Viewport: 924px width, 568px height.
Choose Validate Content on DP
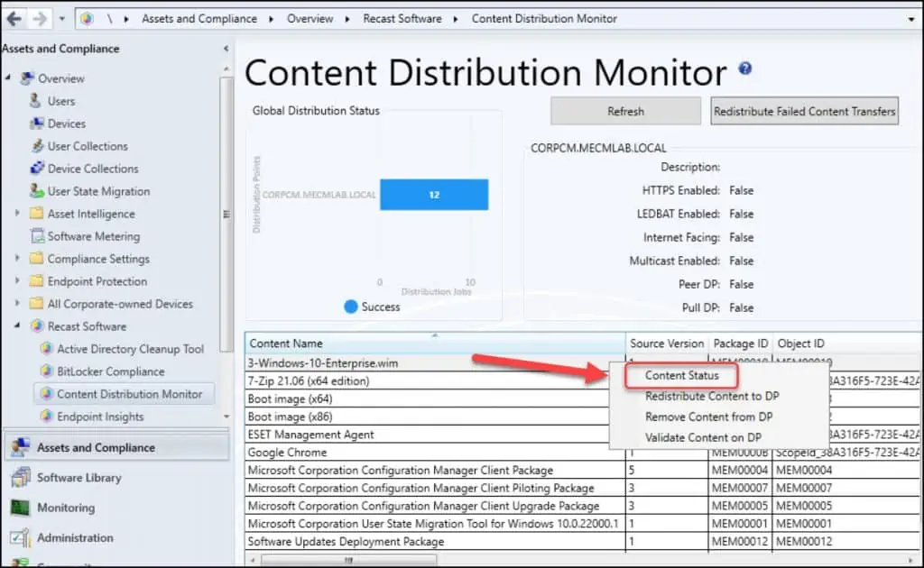(x=703, y=437)
